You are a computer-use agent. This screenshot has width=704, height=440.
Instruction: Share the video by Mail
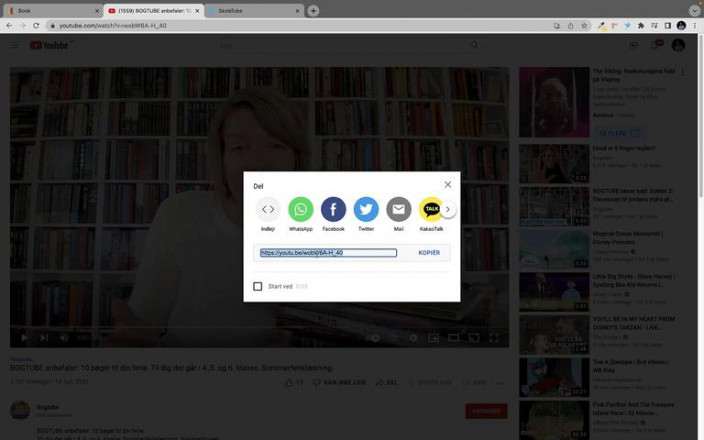click(399, 209)
